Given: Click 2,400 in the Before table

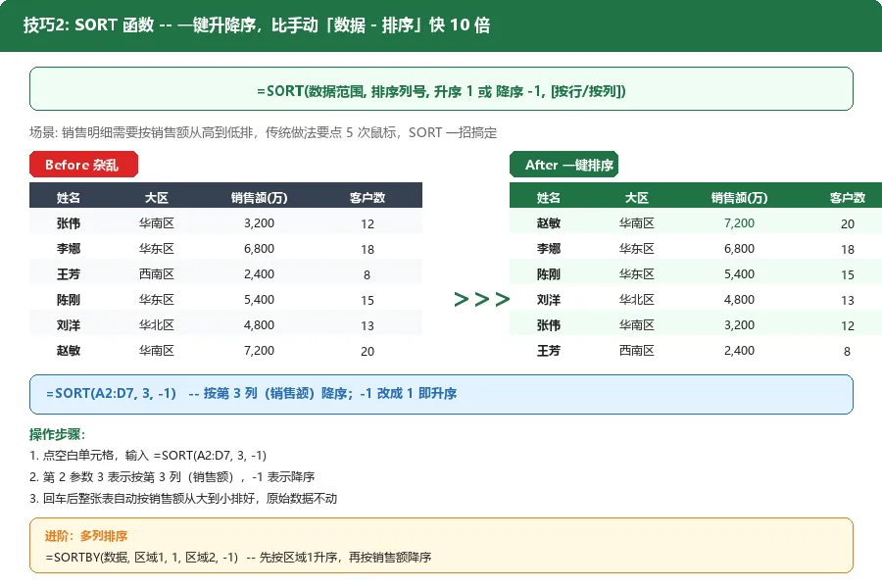Looking at the screenshot, I should (x=260, y=274).
